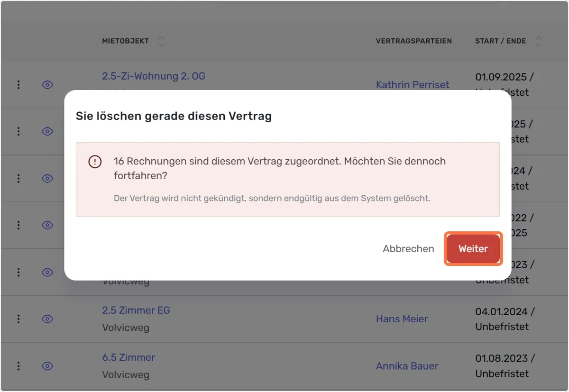Click the eye icon in Annika Bauer's row
This screenshot has width=569, height=392.
pos(47,366)
